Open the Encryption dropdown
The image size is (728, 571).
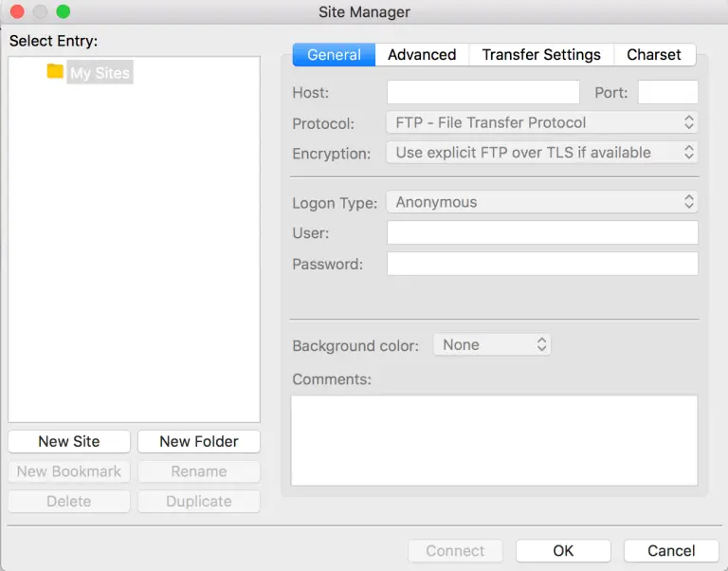(542, 153)
